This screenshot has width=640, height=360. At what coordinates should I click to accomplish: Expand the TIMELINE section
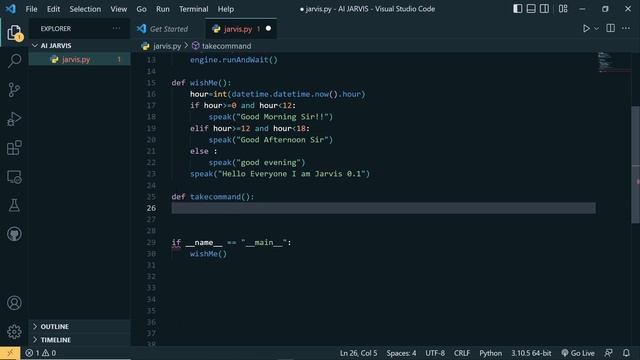coord(80,340)
